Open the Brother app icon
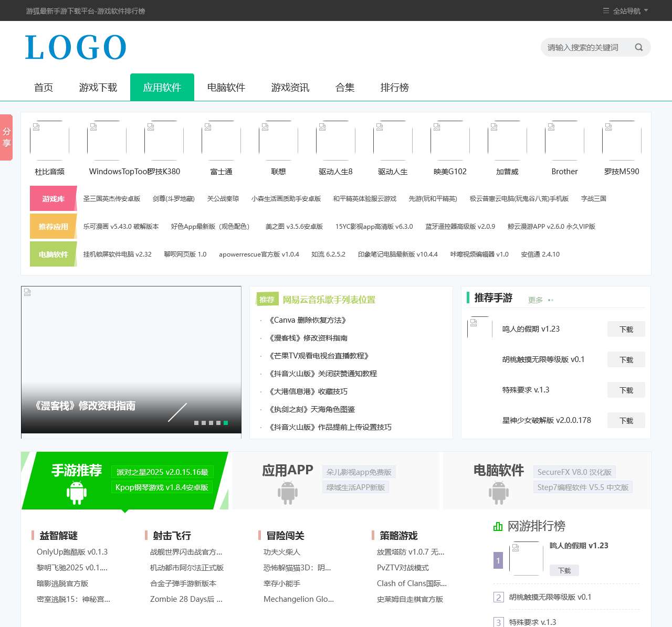672x627 pixels. point(565,141)
